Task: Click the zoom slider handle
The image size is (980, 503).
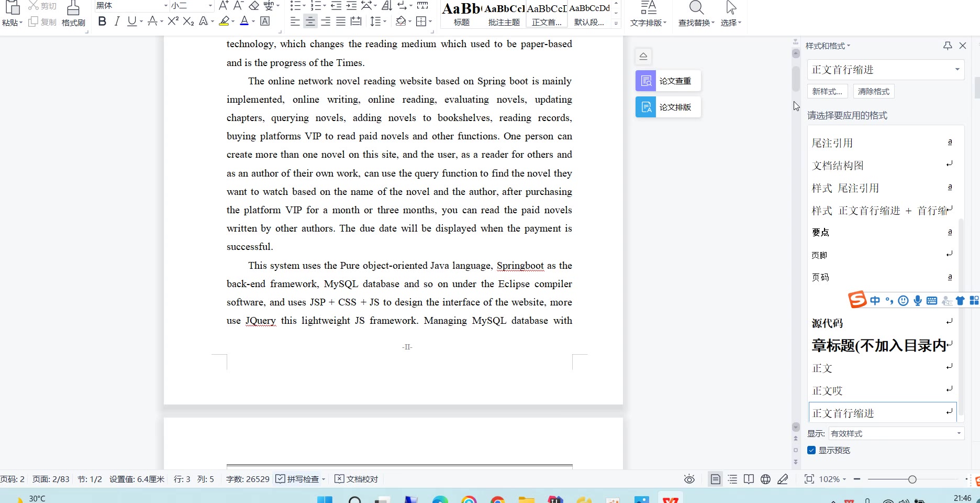Action: (912, 479)
